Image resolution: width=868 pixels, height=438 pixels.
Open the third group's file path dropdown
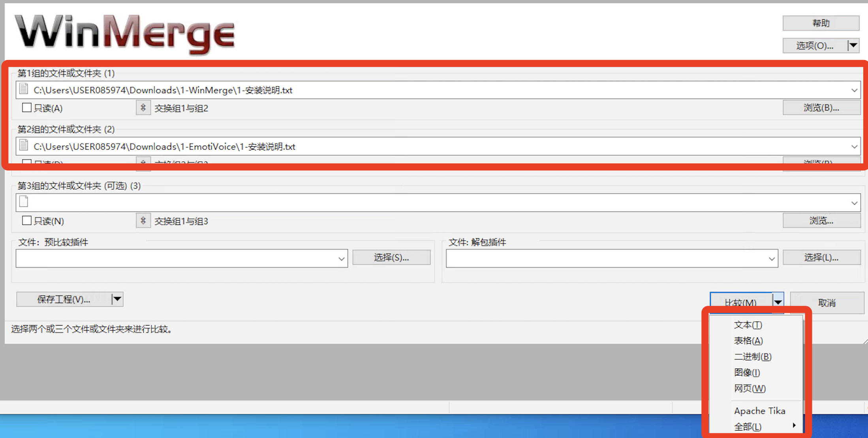(854, 202)
